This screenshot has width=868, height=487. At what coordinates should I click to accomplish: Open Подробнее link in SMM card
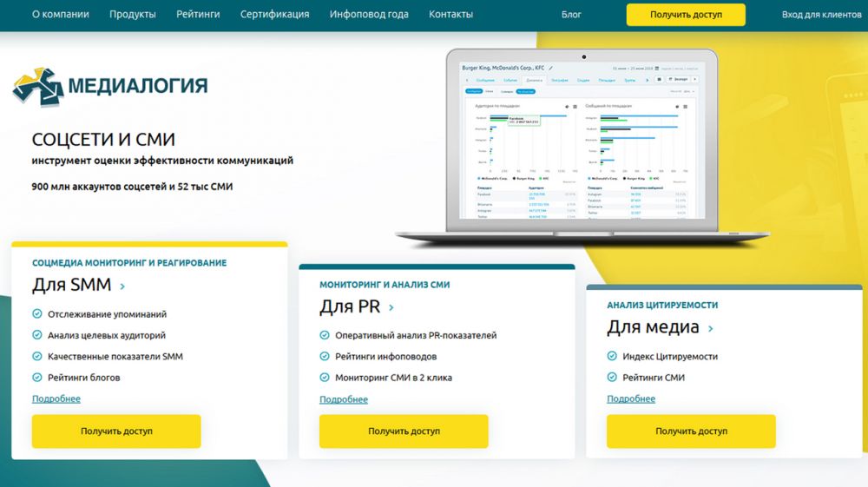point(56,398)
